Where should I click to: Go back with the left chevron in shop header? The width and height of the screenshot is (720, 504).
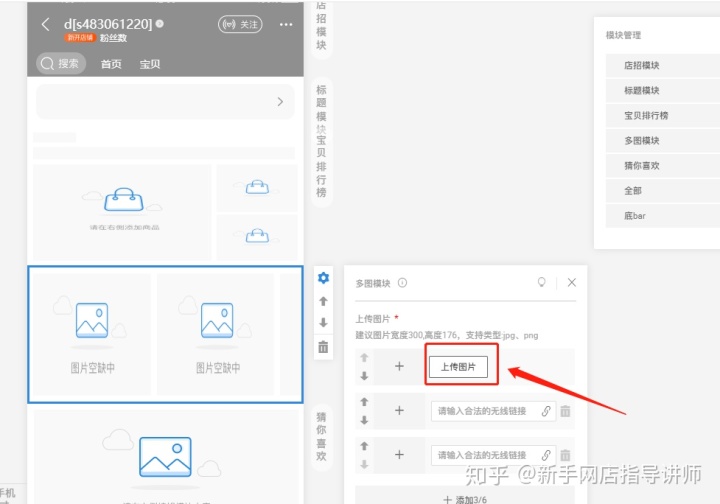click(45, 24)
